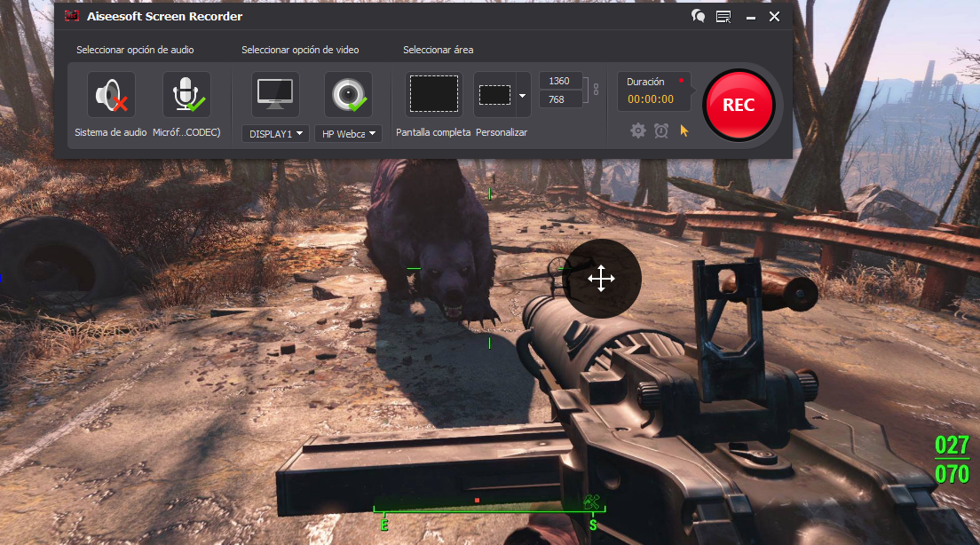The width and height of the screenshot is (980, 545).
Task: Open the title bar menu list icon
Action: [x=723, y=17]
